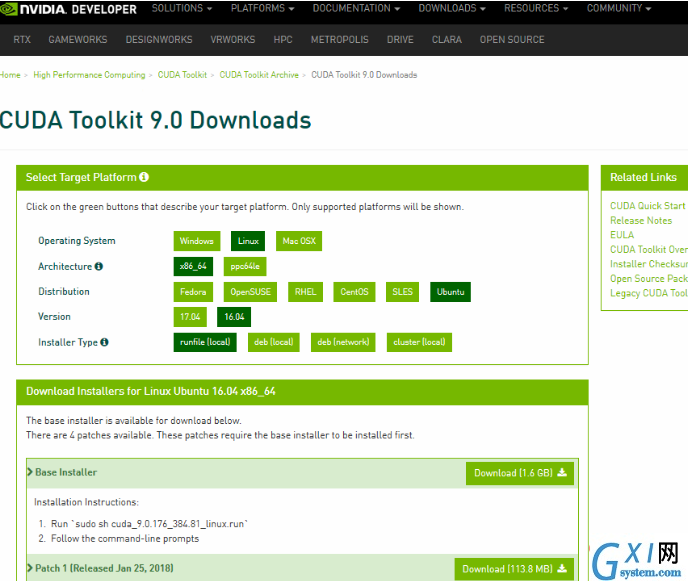This screenshot has height=581, width=688.
Task: Choose version 17.04
Action: point(190,317)
